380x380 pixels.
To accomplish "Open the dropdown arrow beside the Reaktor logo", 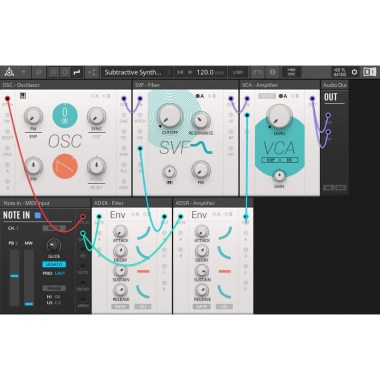I will point(24,72).
